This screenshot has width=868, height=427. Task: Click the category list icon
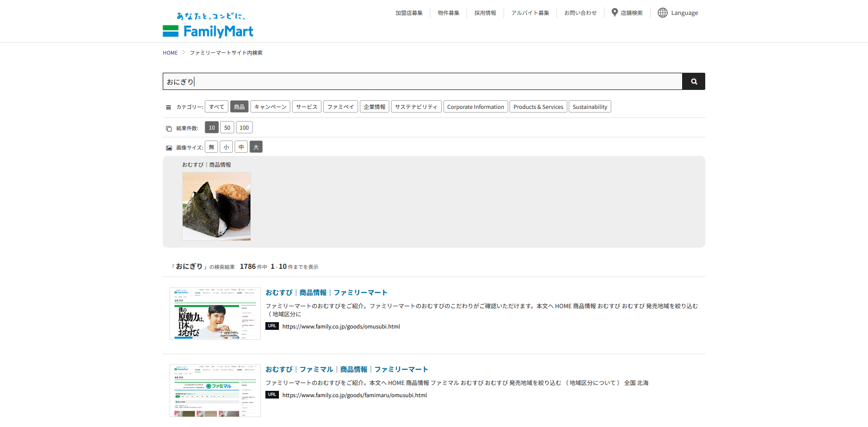(x=169, y=107)
